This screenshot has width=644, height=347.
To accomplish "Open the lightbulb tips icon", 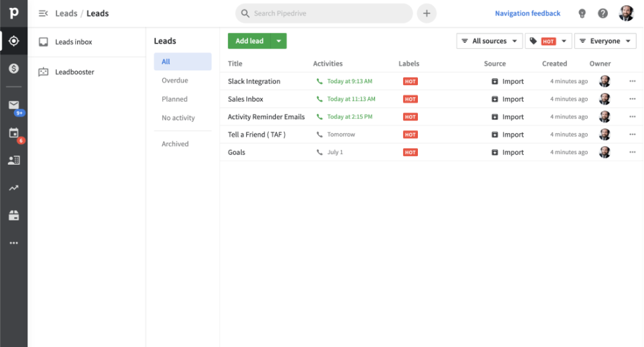I will [582, 13].
